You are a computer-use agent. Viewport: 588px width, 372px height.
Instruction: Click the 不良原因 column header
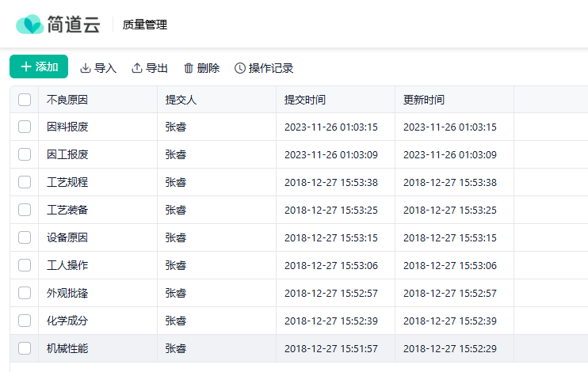[x=67, y=100]
